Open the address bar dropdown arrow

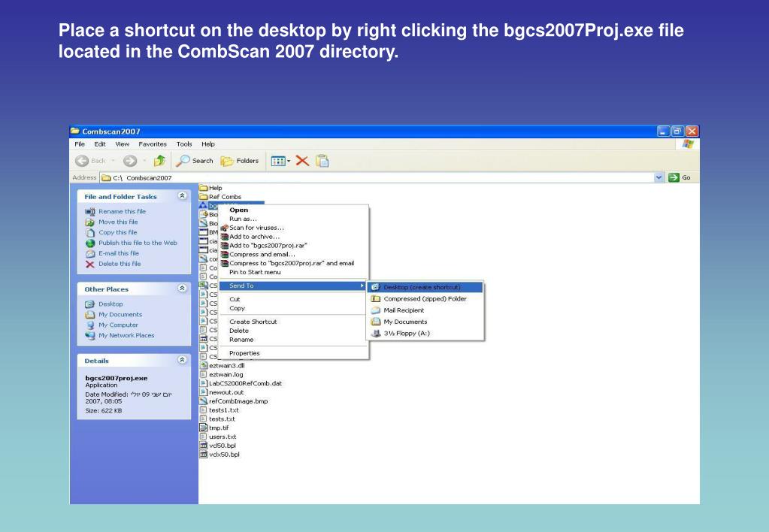658,177
